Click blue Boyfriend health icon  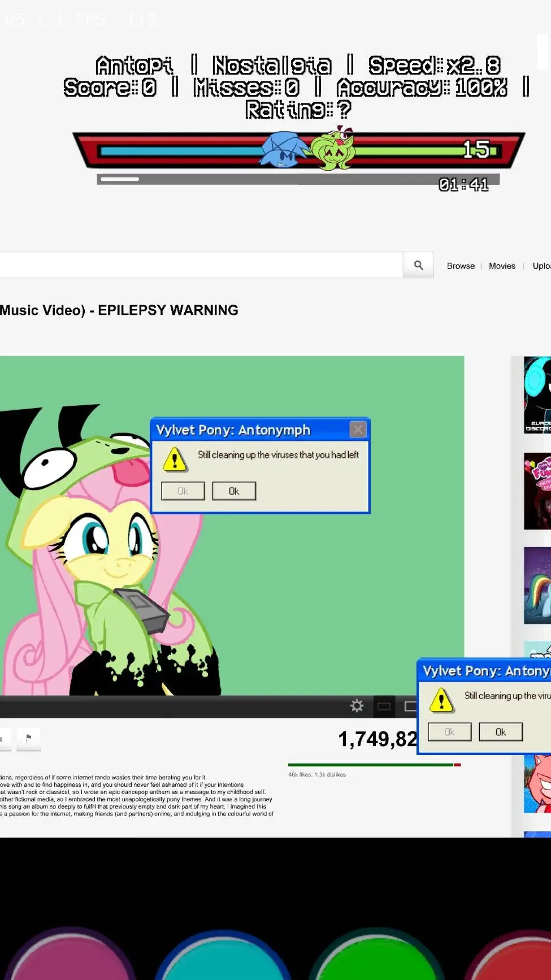pos(283,150)
